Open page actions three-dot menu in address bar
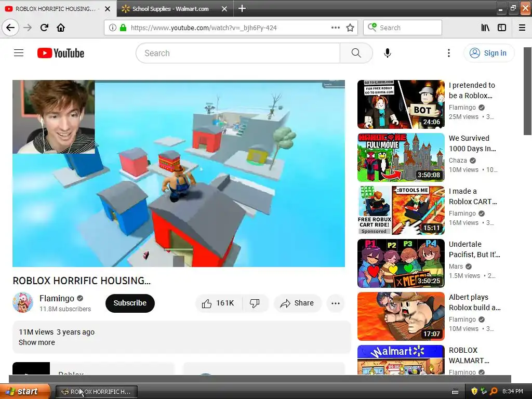 point(335,28)
